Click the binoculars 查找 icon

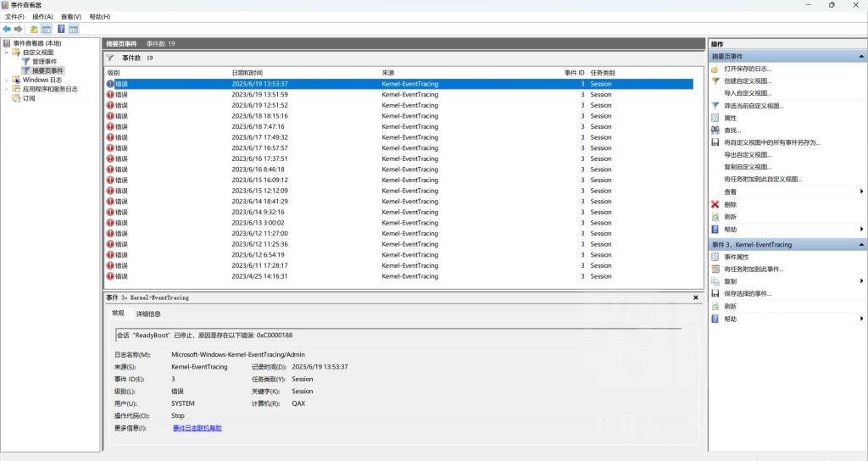point(715,130)
